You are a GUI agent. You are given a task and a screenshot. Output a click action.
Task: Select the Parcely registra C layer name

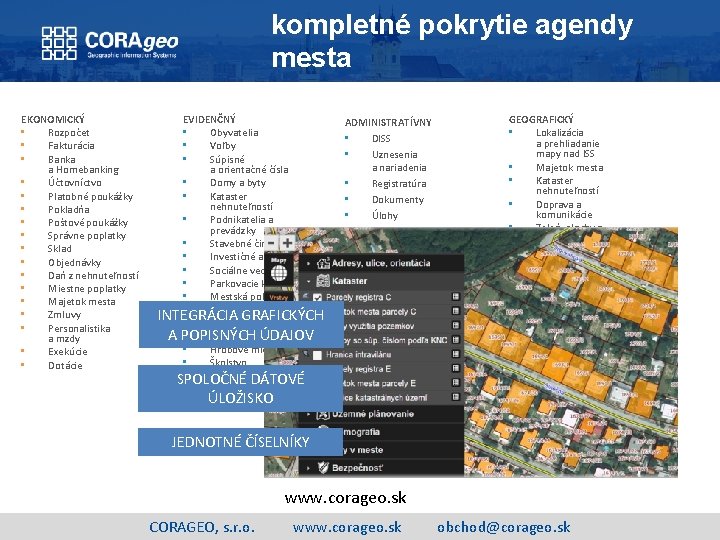tap(358, 298)
